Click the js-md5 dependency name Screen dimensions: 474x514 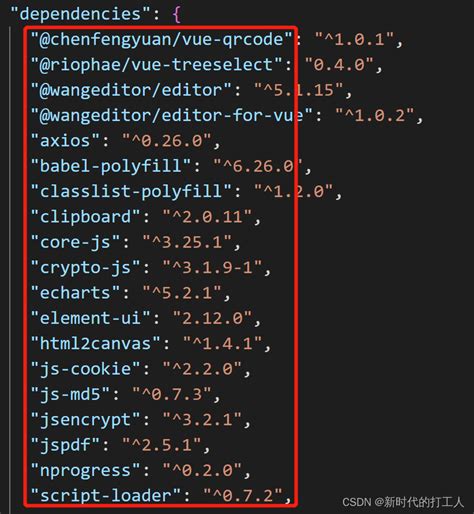(x=70, y=394)
